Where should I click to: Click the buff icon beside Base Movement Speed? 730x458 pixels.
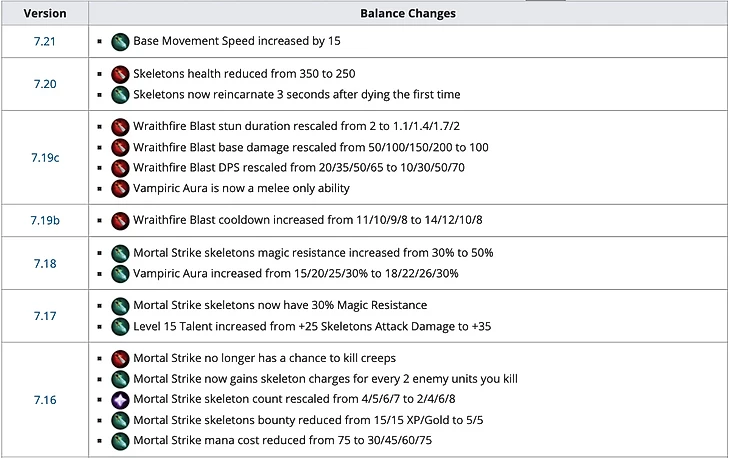pyautogui.click(x=120, y=42)
